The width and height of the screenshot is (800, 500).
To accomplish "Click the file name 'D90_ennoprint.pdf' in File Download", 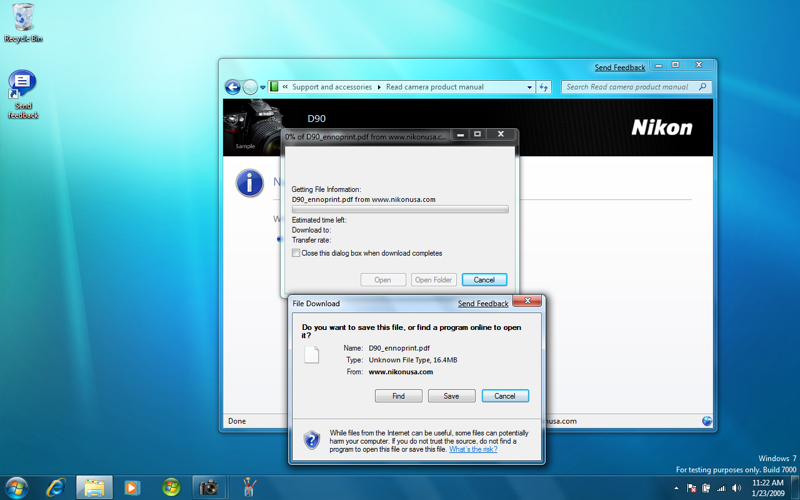I will pyautogui.click(x=399, y=348).
